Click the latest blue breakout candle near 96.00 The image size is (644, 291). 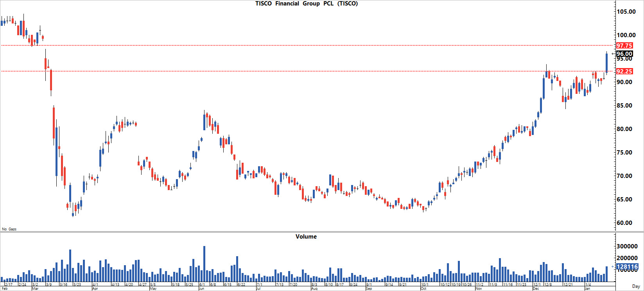606,63
